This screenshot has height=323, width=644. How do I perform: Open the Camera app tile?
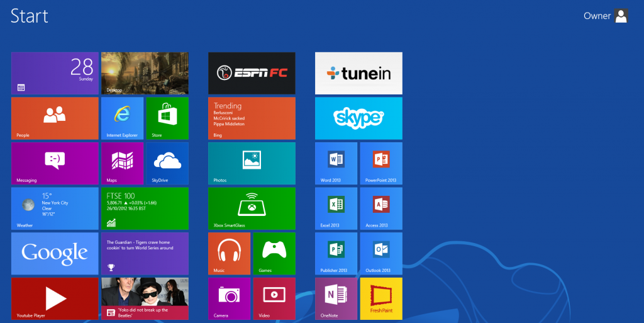click(229, 298)
